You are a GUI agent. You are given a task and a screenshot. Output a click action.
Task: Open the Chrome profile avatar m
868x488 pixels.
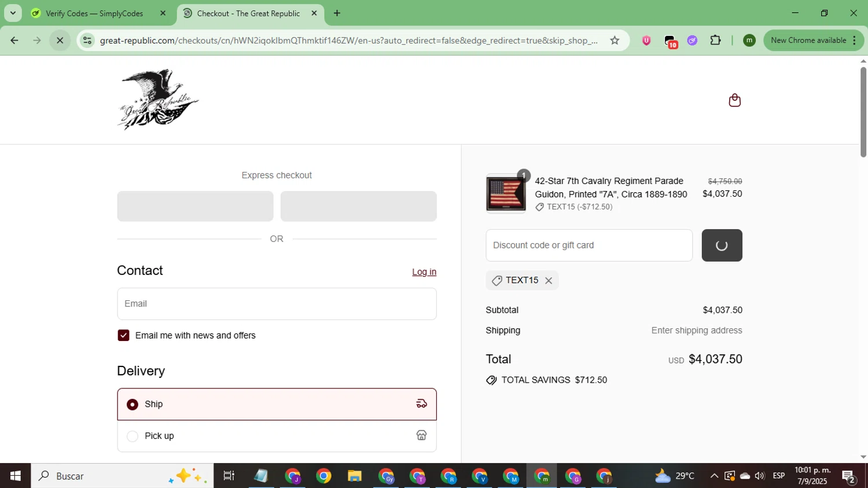click(x=749, y=41)
